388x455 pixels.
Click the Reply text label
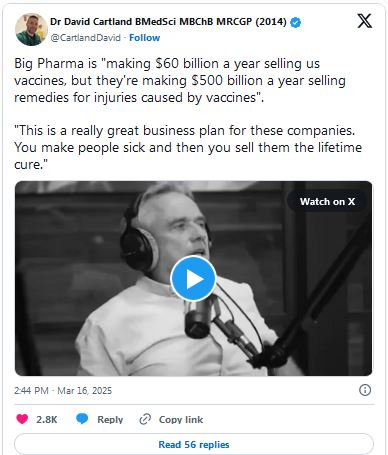[110, 419]
